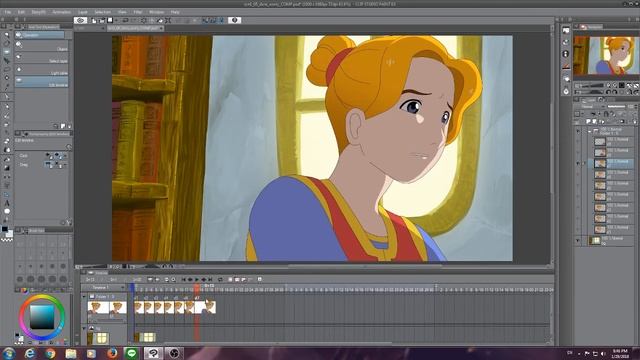This screenshot has height=360, width=640.
Task: Open Windows Start menu
Action: [x=9, y=353]
